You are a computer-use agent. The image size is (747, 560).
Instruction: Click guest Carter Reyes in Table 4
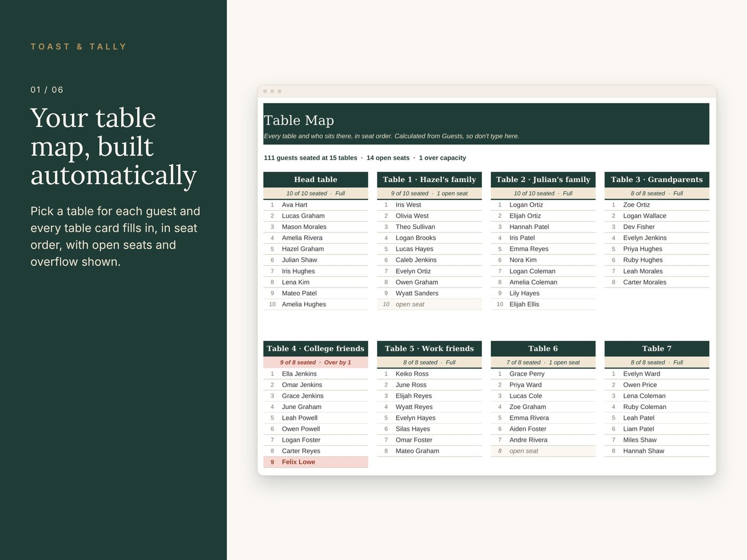pyautogui.click(x=315, y=451)
